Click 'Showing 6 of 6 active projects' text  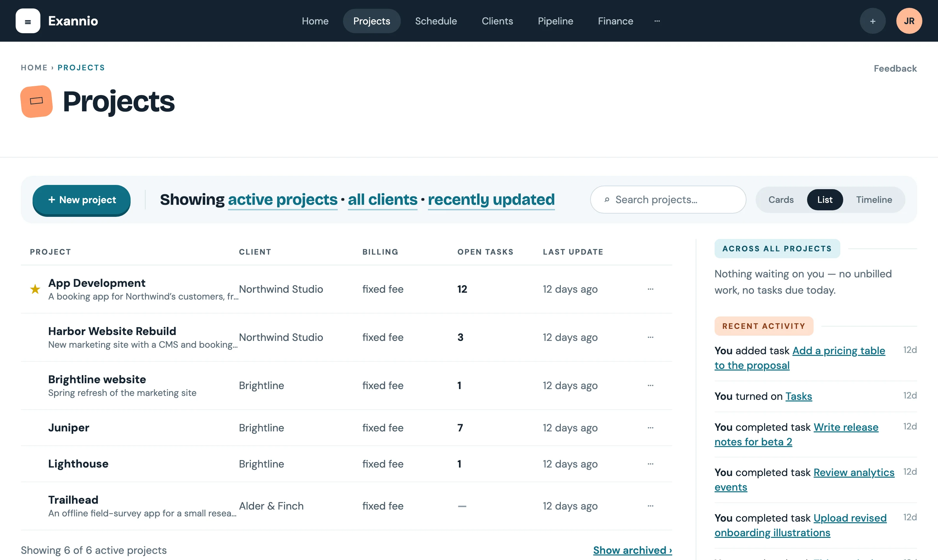pos(93,550)
